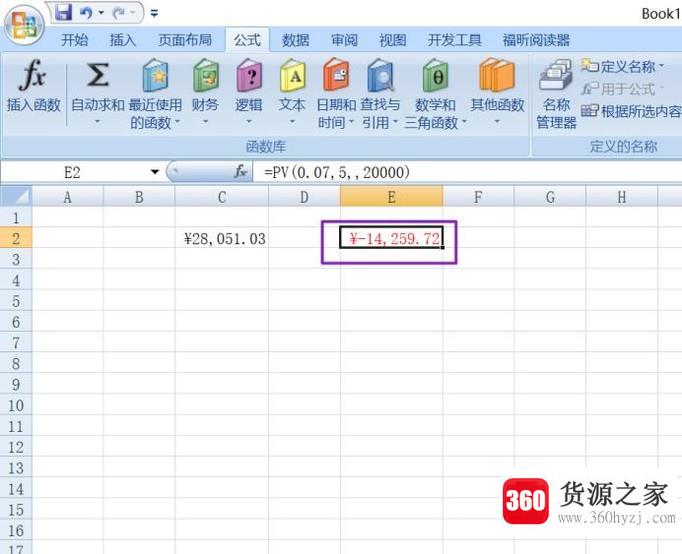Screen dimensions: 682x554
Task: Open the 审阅 tab
Action: [x=344, y=40]
